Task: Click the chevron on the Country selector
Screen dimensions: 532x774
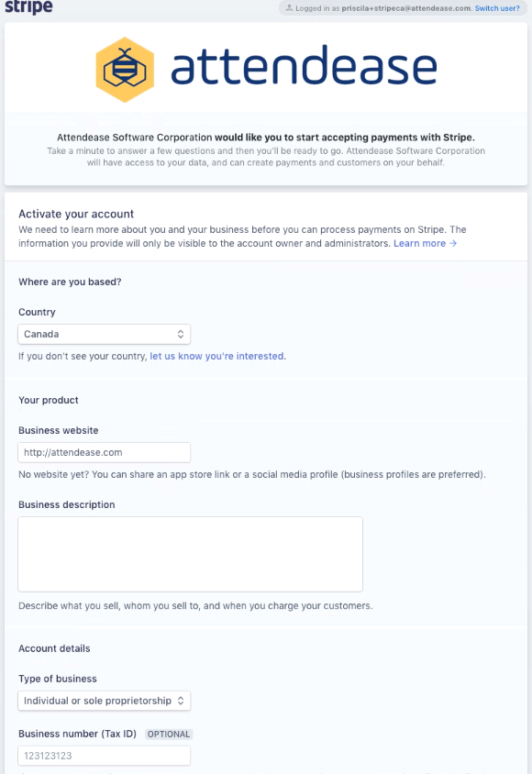Action: (x=181, y=334)
